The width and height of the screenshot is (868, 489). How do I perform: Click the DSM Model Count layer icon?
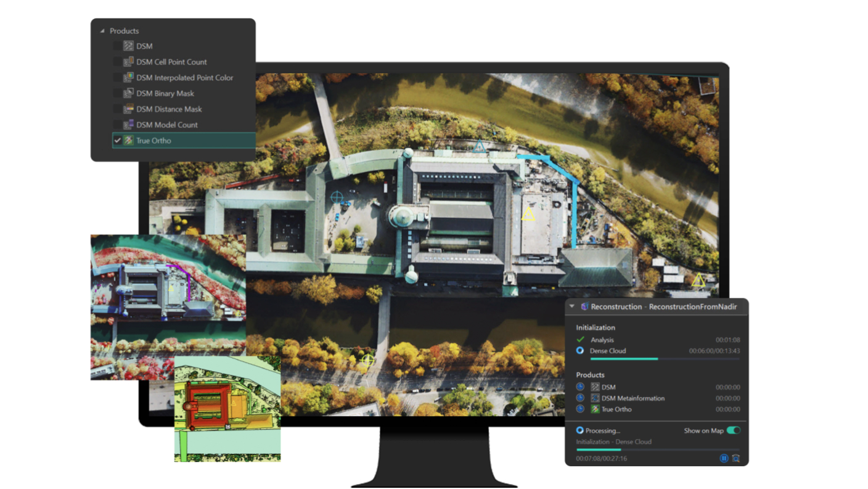(128, 125)
